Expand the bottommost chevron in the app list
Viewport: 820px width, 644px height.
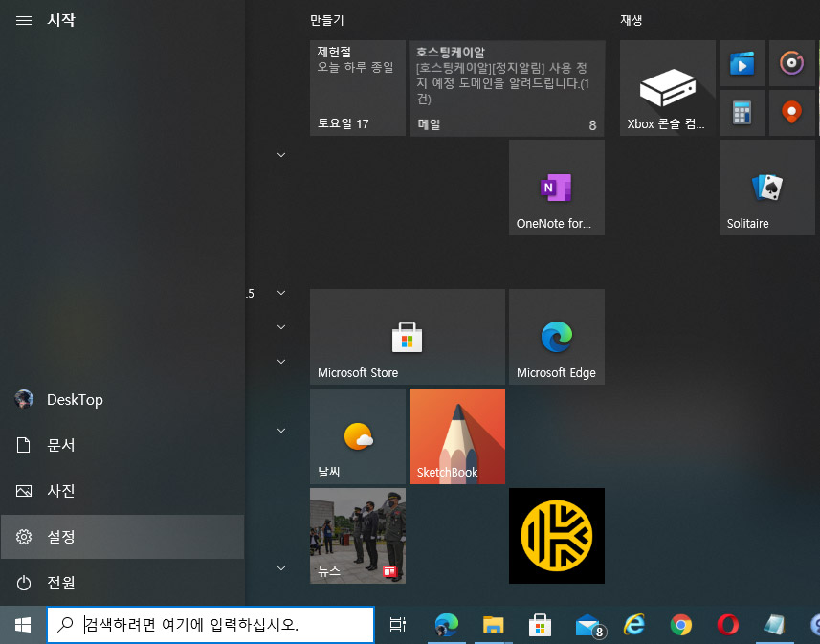click(281, 568)
